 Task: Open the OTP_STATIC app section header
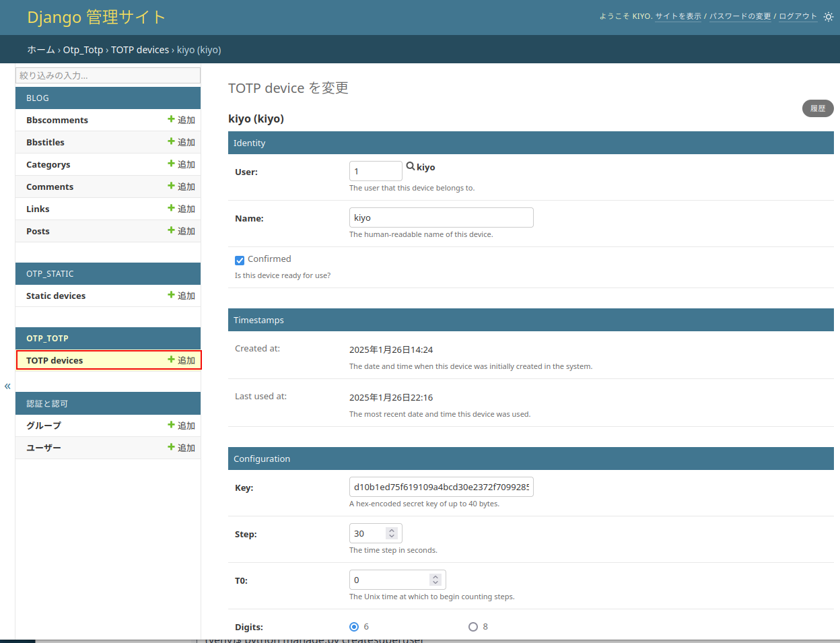point(50,274)
